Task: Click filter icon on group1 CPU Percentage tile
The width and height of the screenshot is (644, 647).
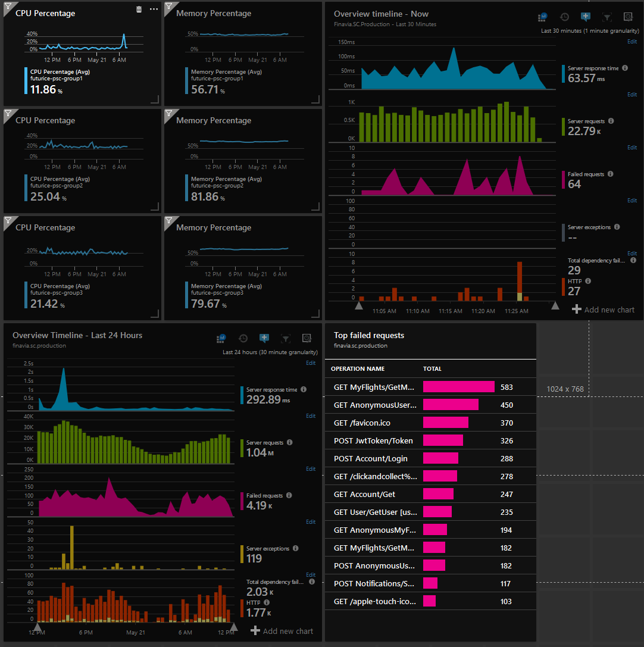Action: pos(8,6)
